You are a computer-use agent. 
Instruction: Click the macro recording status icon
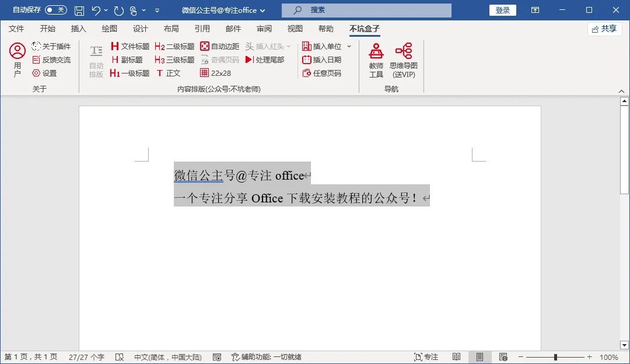click(x=217, y=357)
